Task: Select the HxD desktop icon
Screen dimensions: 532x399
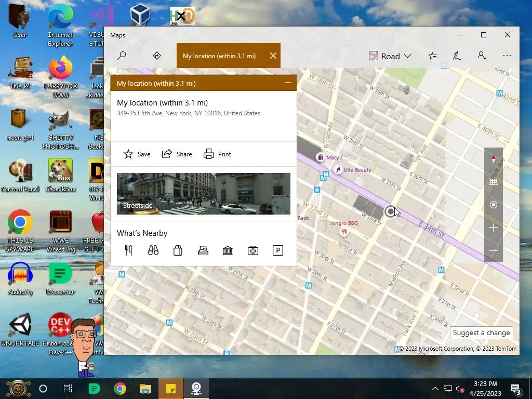Action: [x=182, y=16]
